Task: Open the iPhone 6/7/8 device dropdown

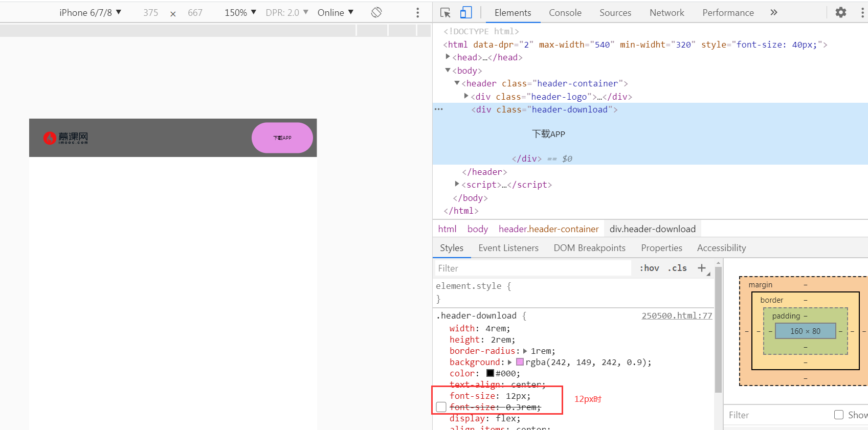Action: coord(90,12)
